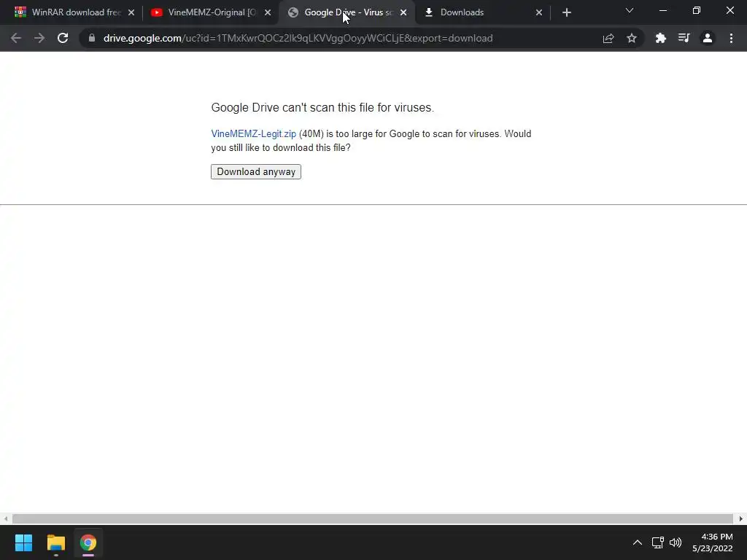This screenshot has width=747, height=560.
Task: Close the VineMEMZ-Original YouTube tab
Action: click(268, 12)
